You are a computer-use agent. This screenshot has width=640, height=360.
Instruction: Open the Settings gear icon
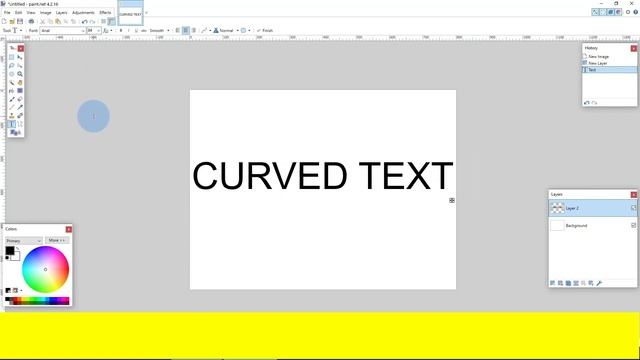pos(628,12)
